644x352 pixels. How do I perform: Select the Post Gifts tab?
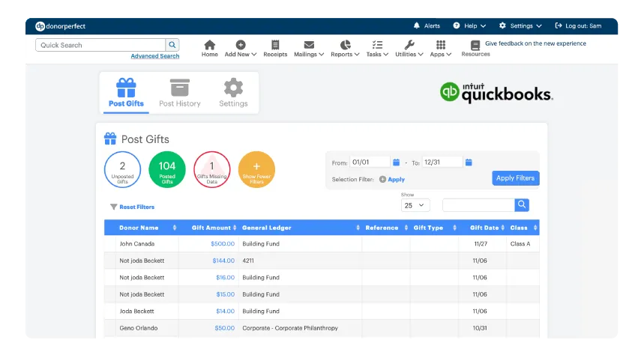pos(126,93)
